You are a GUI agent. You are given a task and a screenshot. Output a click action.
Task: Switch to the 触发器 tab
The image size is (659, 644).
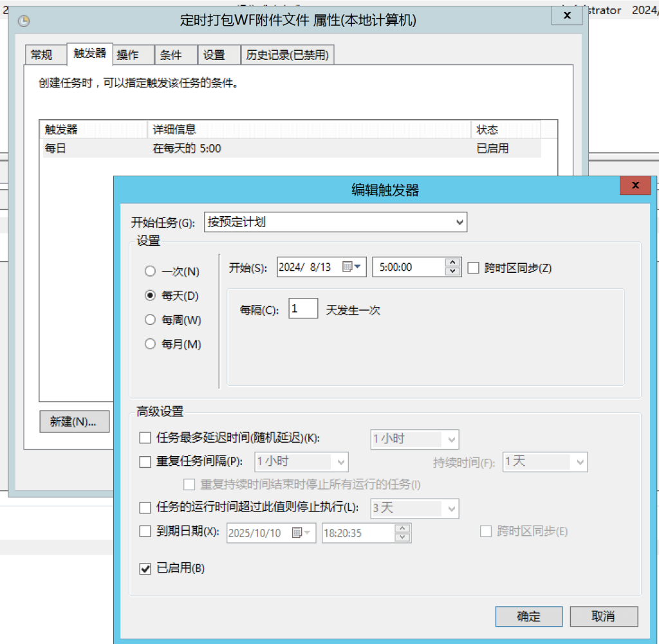coord(90,53)
